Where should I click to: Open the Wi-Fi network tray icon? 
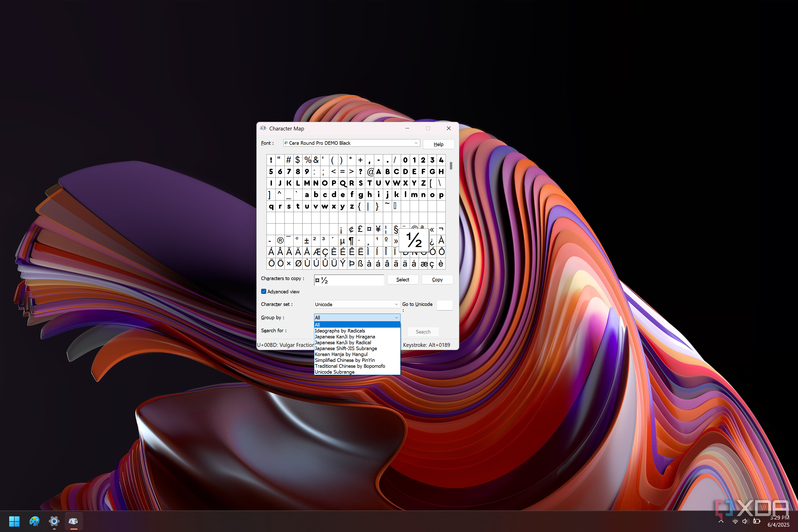(735, 521)
